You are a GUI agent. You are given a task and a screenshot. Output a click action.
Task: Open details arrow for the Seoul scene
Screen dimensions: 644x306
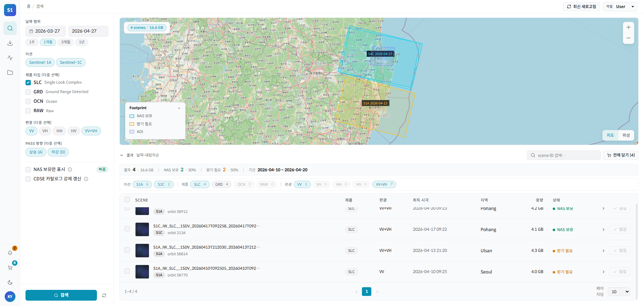[603, 272]
